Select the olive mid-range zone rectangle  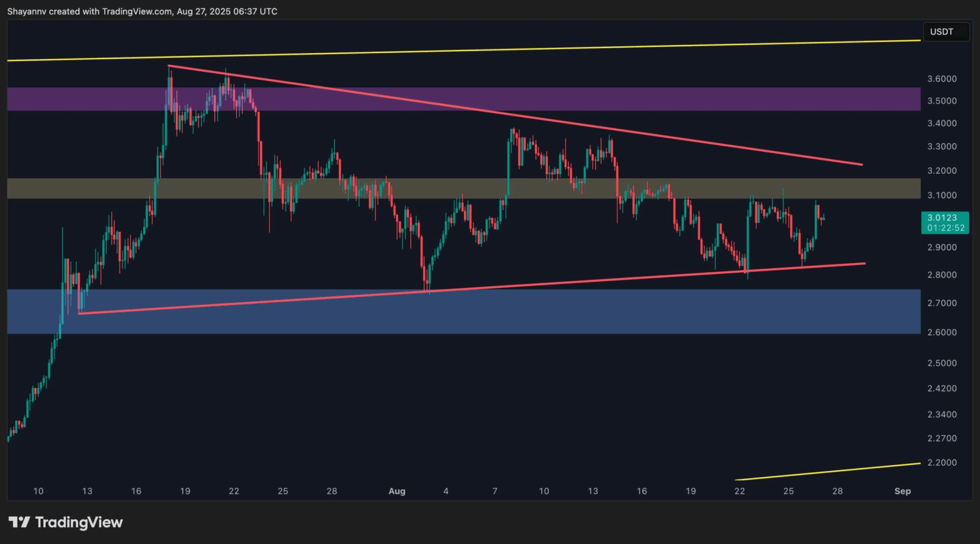click(457, 188)
